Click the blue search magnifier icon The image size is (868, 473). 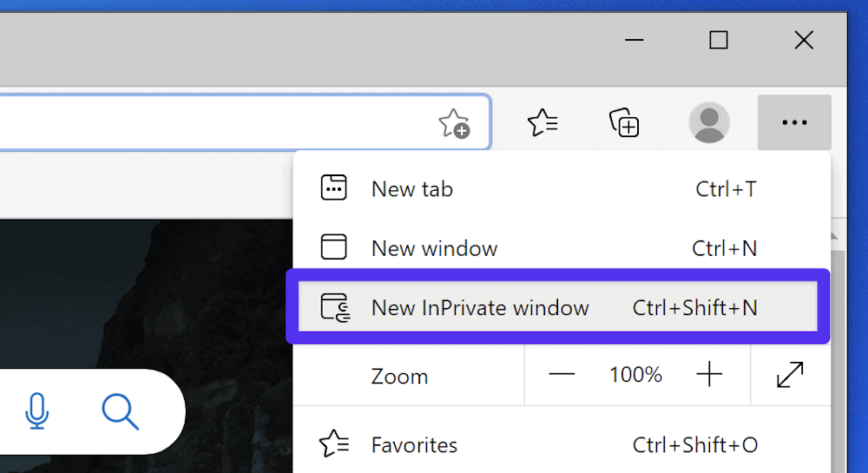(x=120, y=411)
